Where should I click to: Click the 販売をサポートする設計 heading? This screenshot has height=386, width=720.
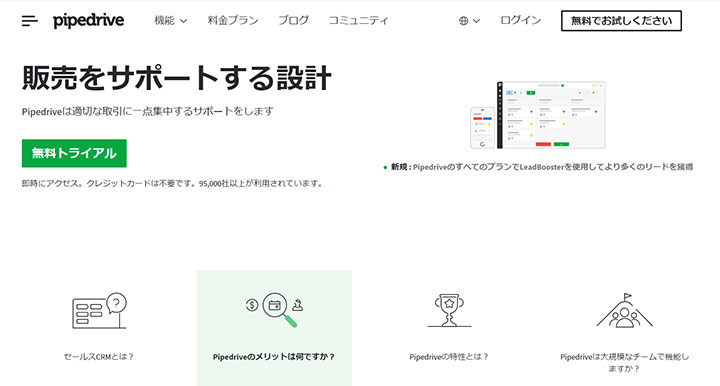click(177, 78)
